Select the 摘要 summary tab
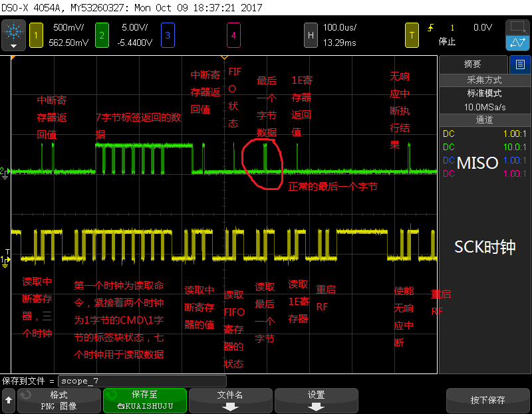The image size is (532, 414). point(473,64)
